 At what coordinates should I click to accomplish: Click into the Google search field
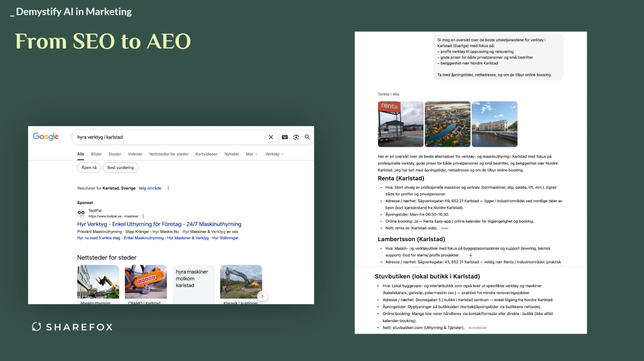click(170, 137)
